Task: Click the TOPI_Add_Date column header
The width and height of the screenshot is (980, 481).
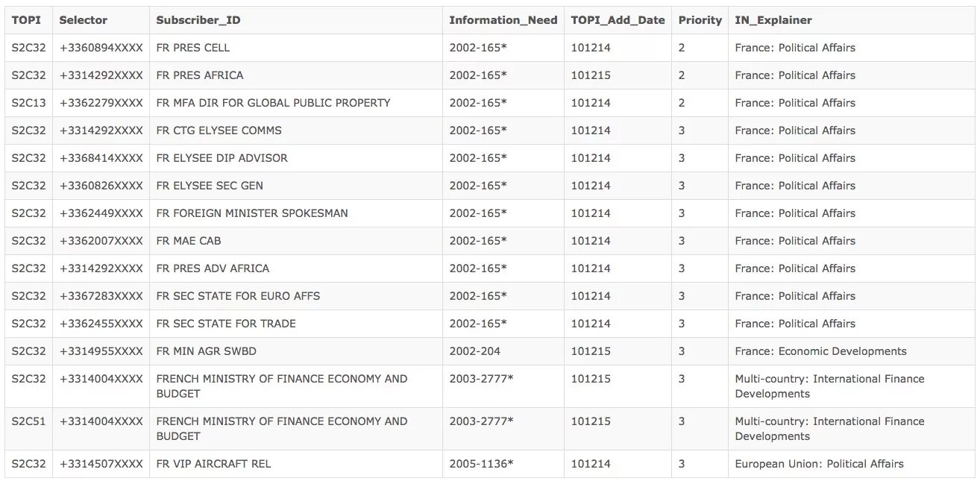Action: [618, 20]
